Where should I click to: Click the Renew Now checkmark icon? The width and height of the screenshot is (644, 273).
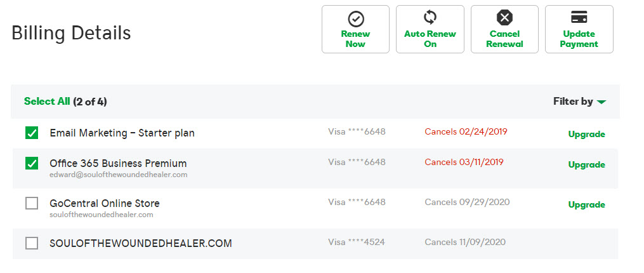tap(356, 19)
